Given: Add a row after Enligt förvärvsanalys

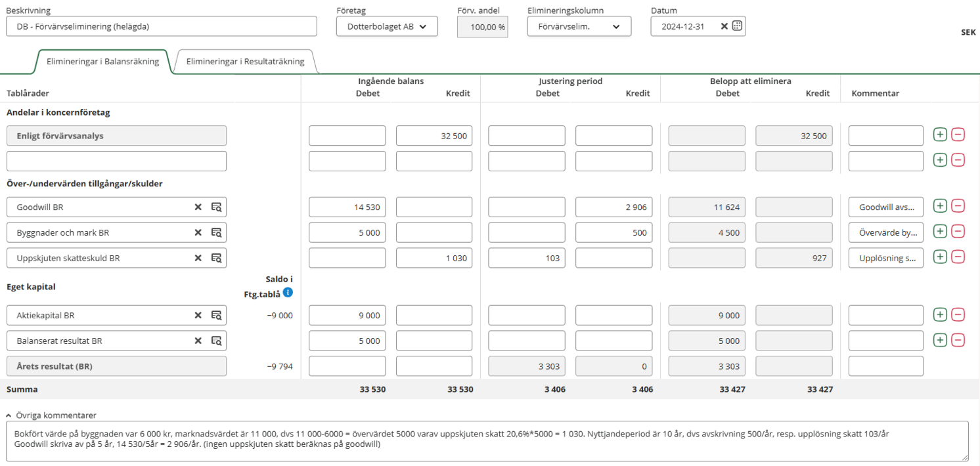Looking at the screenshot, I should pyautogui.click(x=940, y=135).
